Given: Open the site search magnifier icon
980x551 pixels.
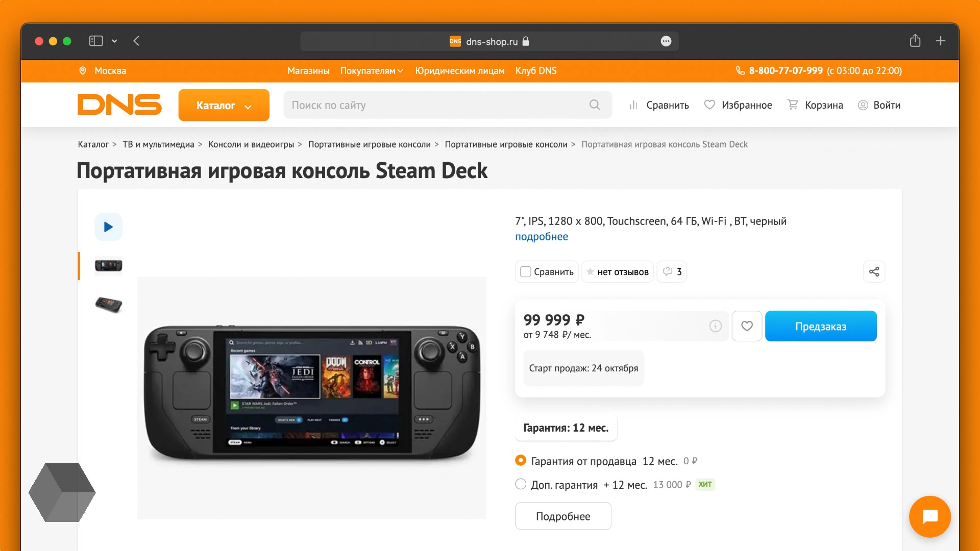Looking at the screenshot, I should click(594, 105).
